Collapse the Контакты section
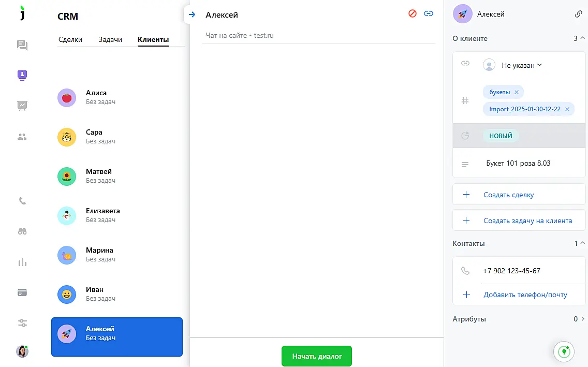The image size is (588, 367). 582,243
